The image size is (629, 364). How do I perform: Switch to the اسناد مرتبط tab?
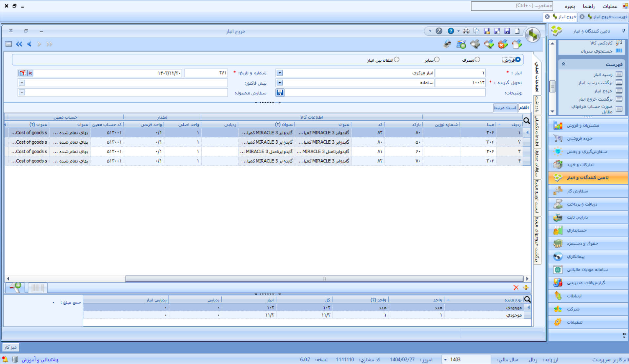[505, 108]
